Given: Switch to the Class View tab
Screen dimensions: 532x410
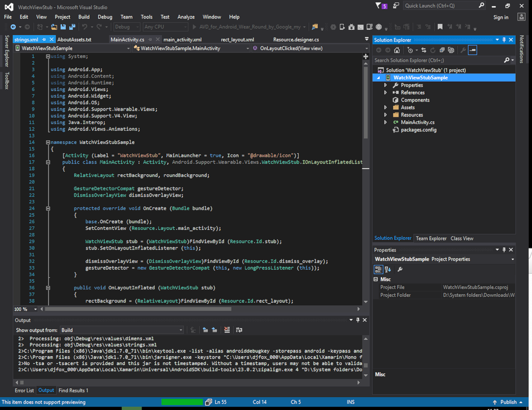Looking at the screenshot, I should 462,238.
